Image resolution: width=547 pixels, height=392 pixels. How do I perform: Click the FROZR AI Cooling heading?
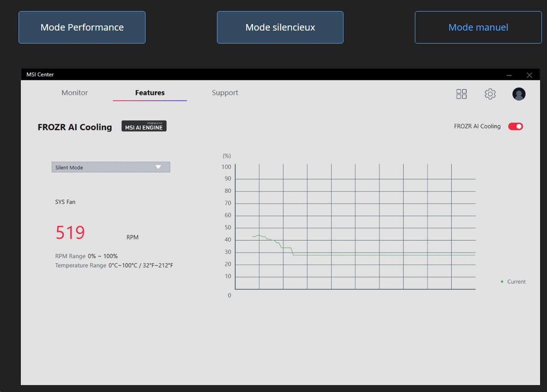(75, 127)
